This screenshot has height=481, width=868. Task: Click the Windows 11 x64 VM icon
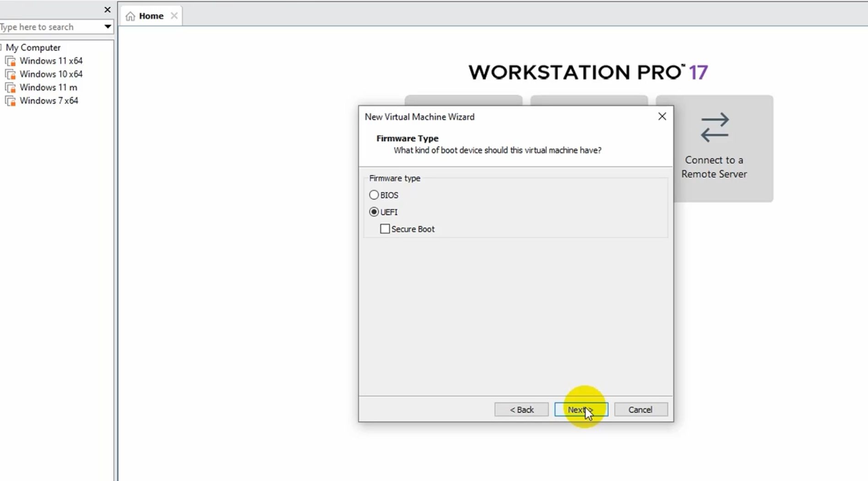tap(11, 61)
